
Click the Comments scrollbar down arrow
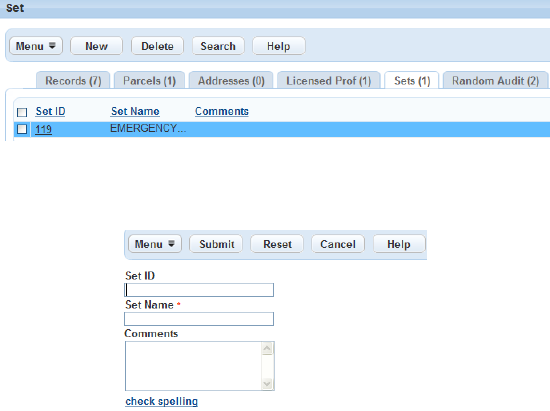(267, 384)
